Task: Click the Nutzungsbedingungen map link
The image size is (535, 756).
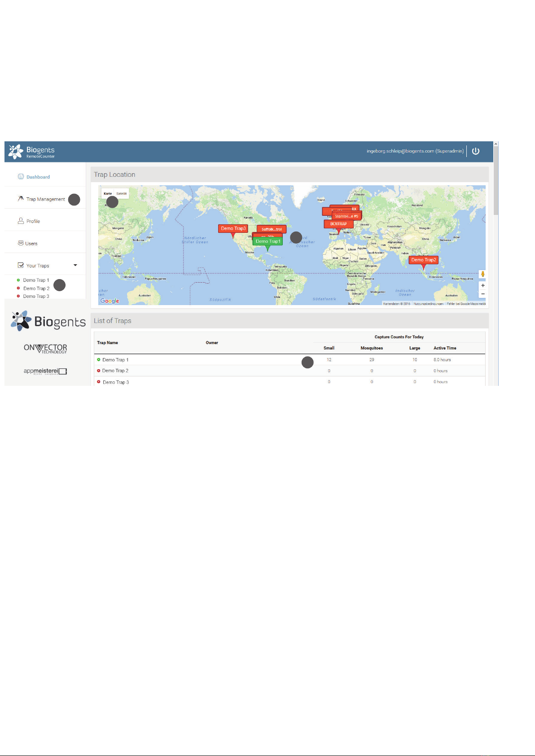Action: point(429,304)
